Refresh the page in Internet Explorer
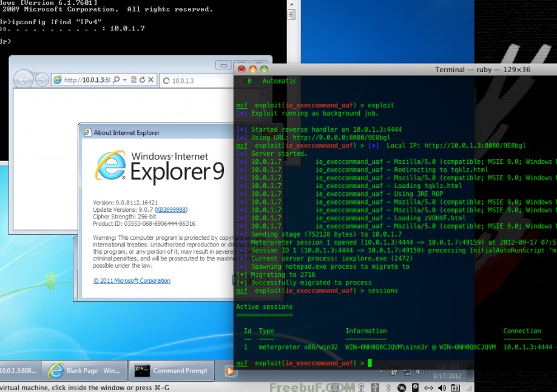 tap(142, 80)
